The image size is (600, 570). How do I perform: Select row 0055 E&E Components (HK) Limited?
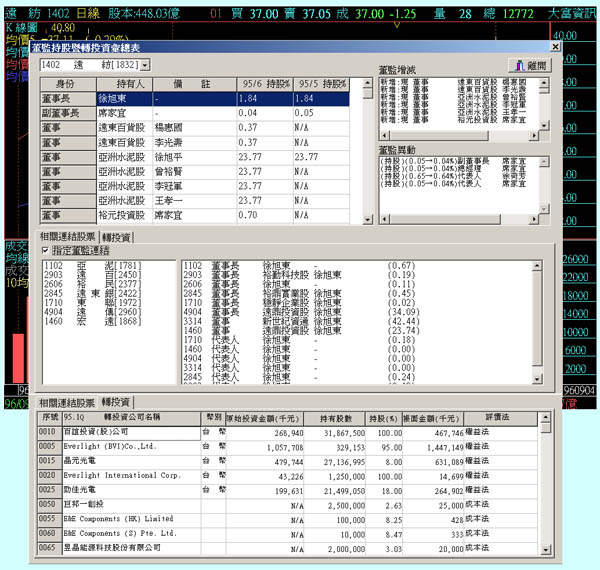[287, 520]
